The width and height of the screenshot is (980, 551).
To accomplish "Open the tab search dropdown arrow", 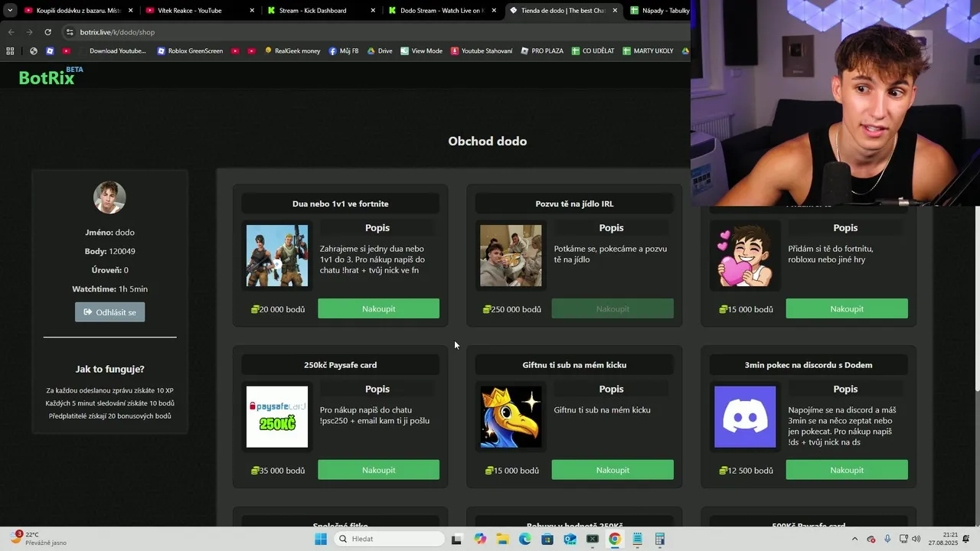I will [x=10, y=11].
